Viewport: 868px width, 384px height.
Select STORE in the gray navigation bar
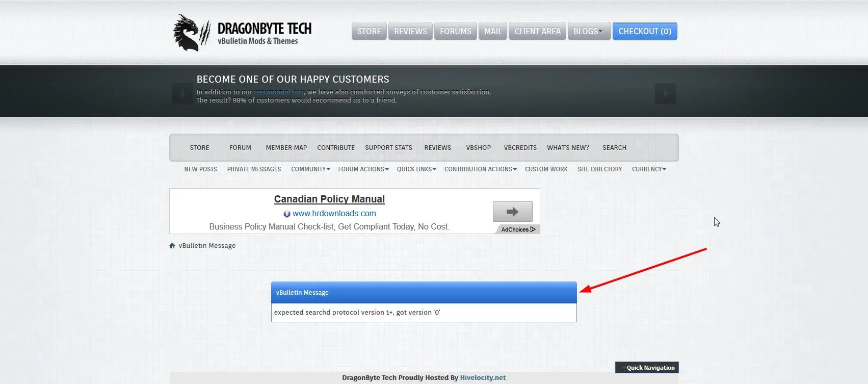tap(199, 148)
